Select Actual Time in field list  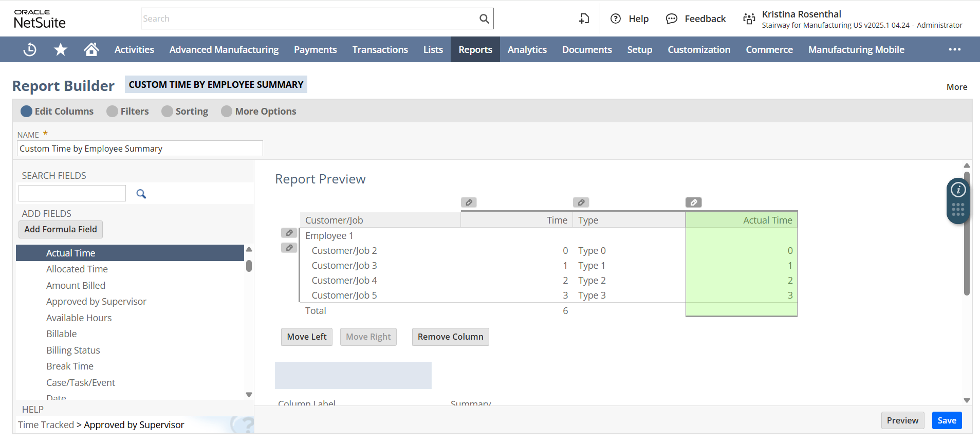[130, 253]
